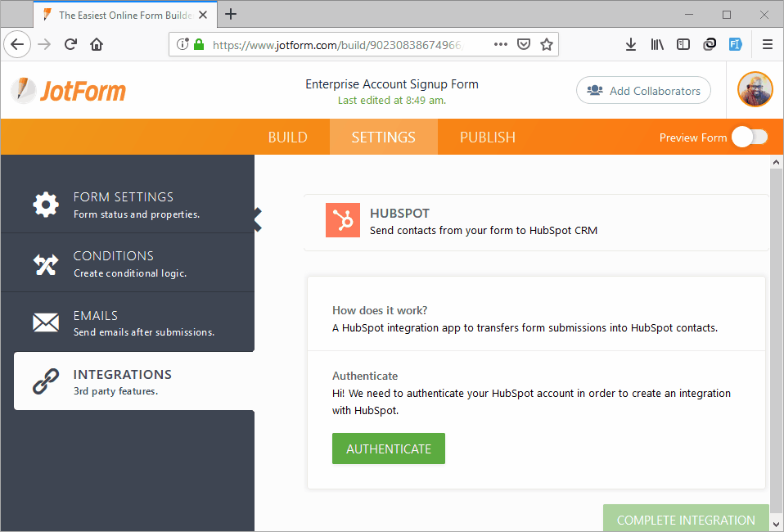Click the browser address bar URL

337,45
